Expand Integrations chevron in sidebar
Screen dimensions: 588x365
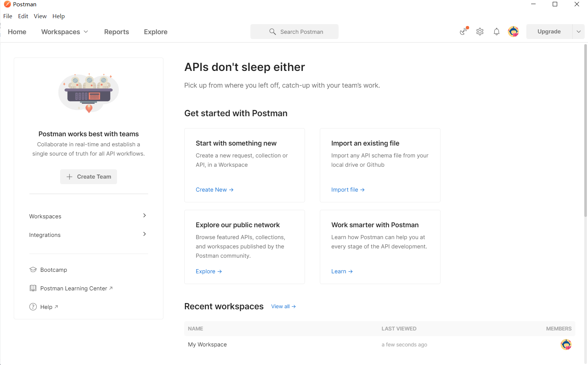144,234
